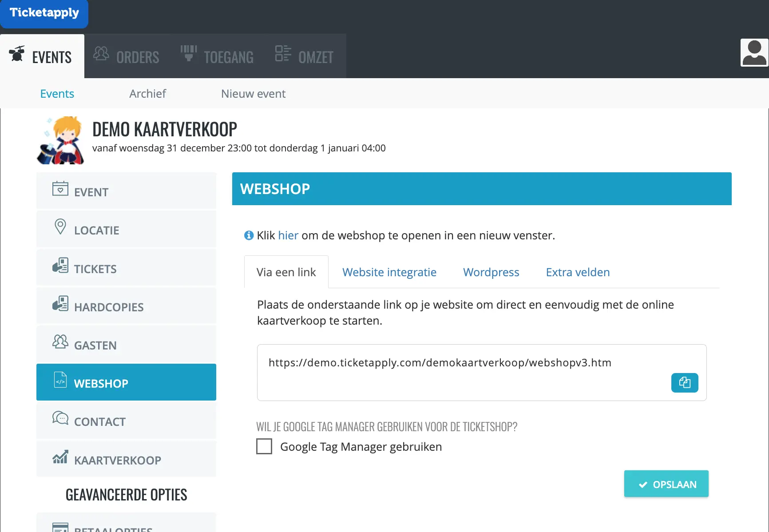This screenshot has width=769, height=532.
Task: Click the copy link clipboard icon
Action: click(684, 383)
